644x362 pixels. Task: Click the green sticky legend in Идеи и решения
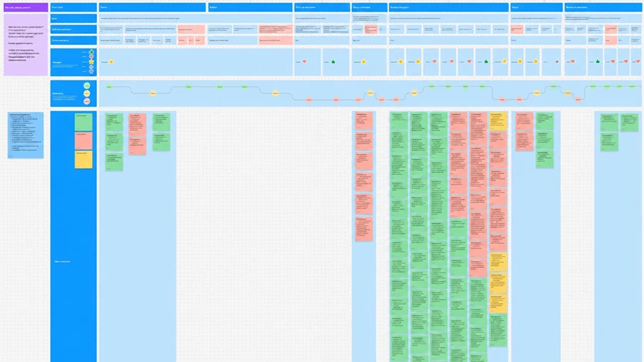click(x=83, y=122)
